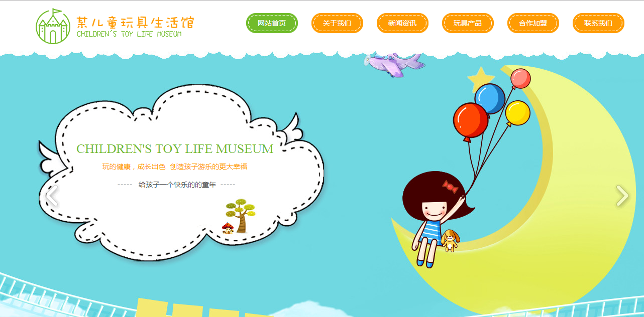This screenshot has width=644, height=317.
Task: Click the yellow balloon
Action: [517, 113]
